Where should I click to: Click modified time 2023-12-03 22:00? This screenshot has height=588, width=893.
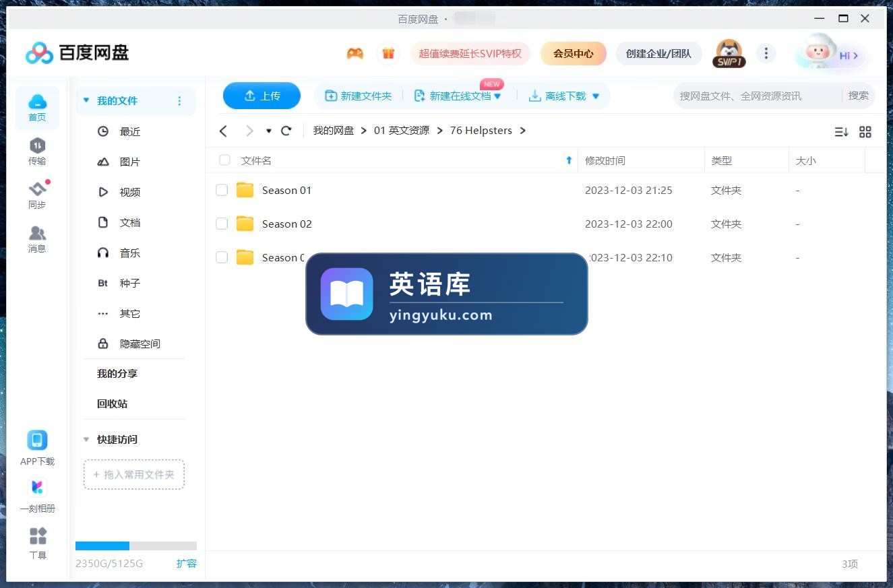pyautogui.click(x=629, y=224)
